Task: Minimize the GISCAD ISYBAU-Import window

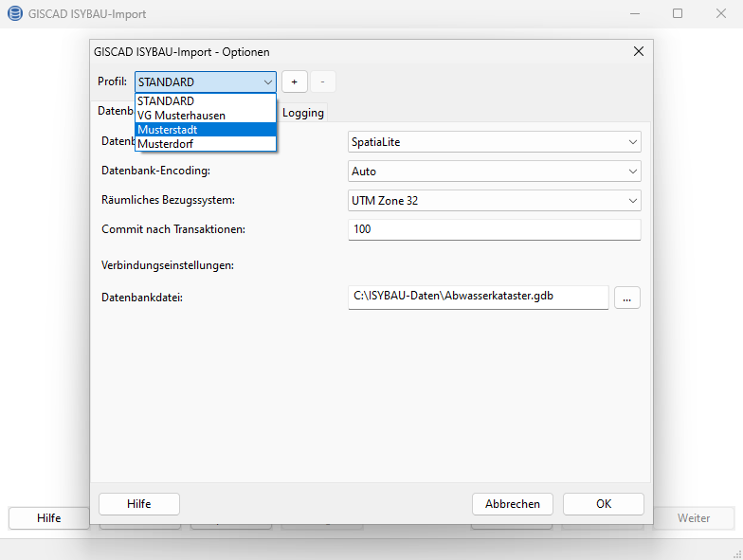Action: pos(635,13)
